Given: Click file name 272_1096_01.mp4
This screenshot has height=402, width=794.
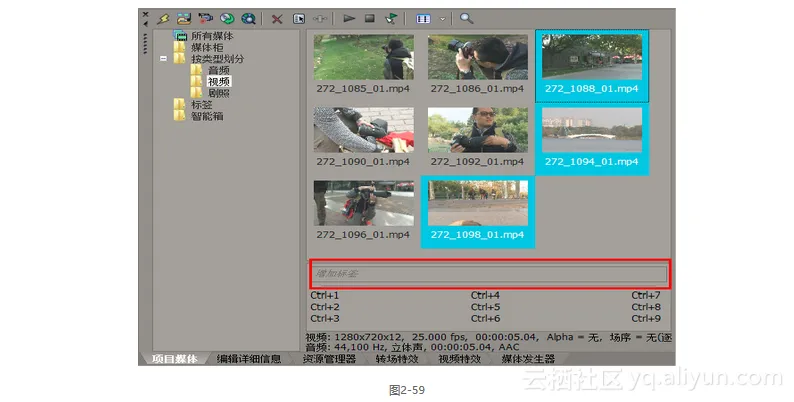Looking at the screenshot, I should 363,234.
